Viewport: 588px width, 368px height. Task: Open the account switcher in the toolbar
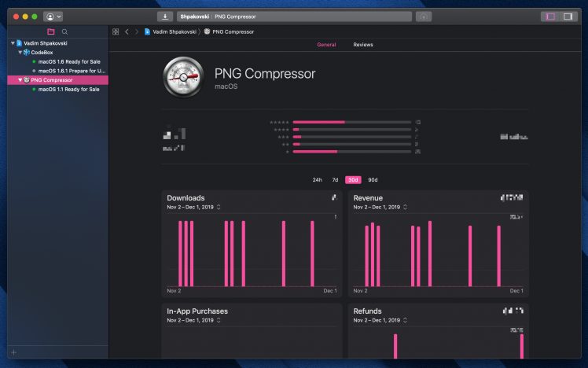click(53, 17)
